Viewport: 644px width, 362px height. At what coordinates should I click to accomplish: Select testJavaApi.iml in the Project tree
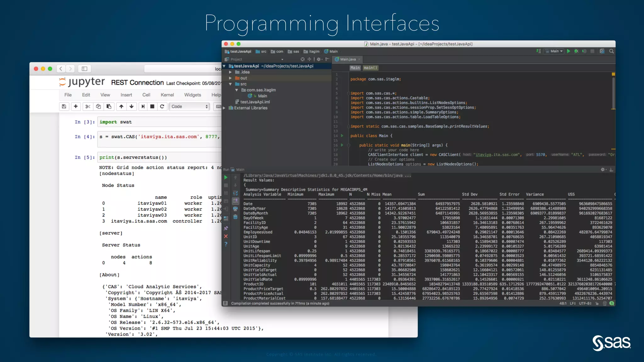point(255,102)
